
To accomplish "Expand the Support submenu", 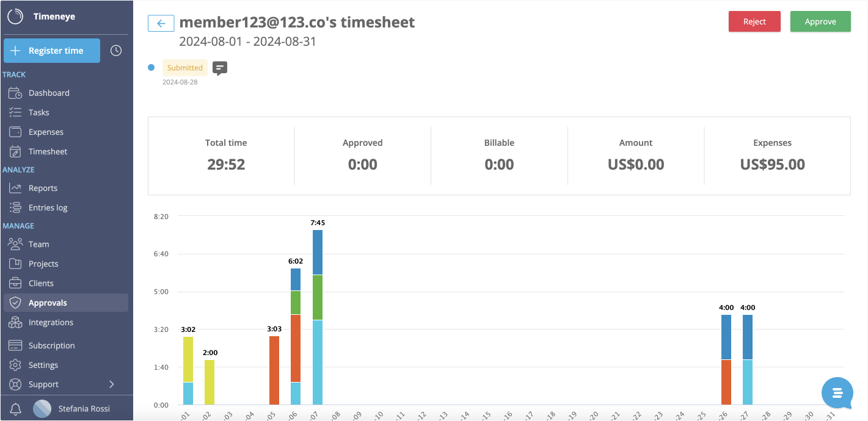I will (x=112, y=384).
